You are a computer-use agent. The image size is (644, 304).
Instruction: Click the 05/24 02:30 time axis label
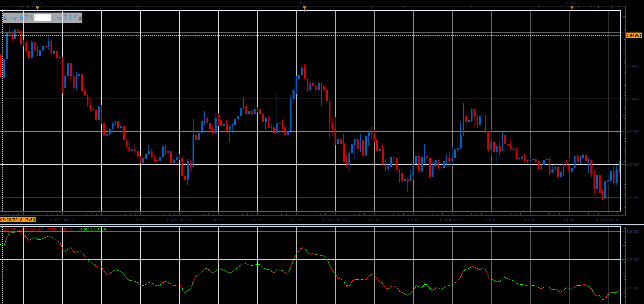pos(452,220)
